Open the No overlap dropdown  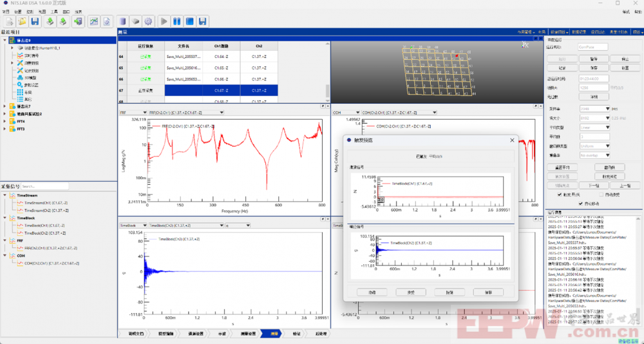pyautogui.click(x=594, y=155)
